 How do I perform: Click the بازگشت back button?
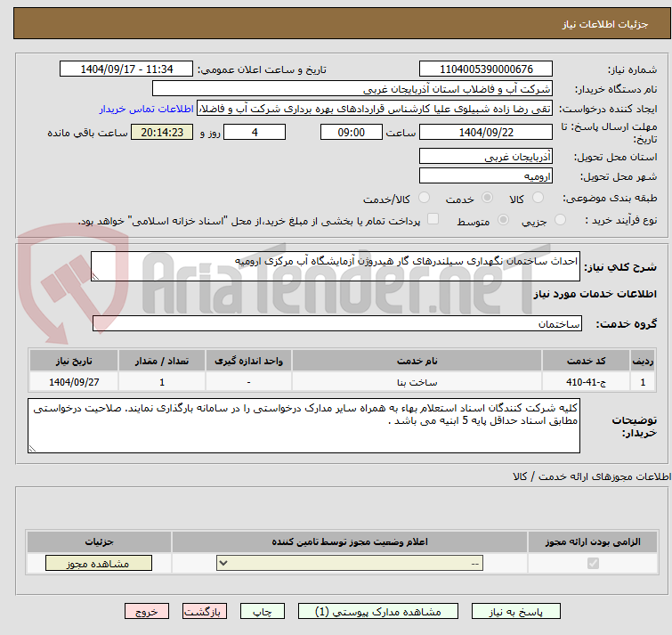click(205, 612)
